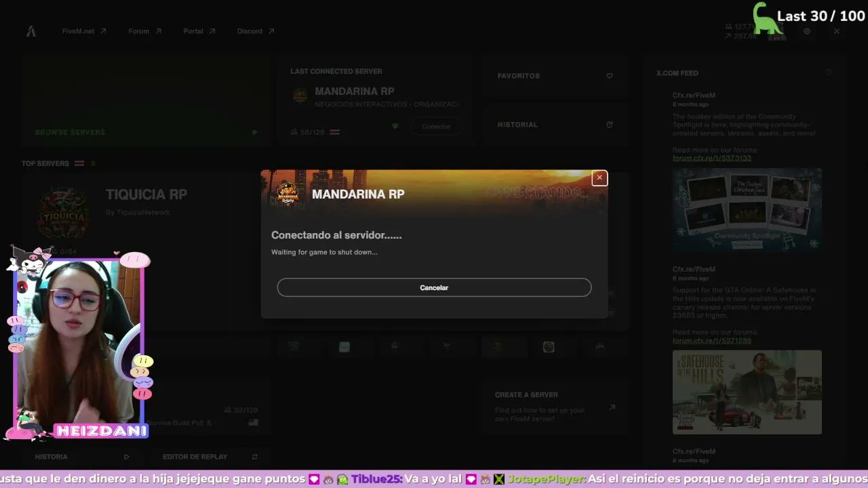Click the MANDARINA RP logo in the dialog
The height and width of the screenshot is (488, 868).
coord(288,193)
